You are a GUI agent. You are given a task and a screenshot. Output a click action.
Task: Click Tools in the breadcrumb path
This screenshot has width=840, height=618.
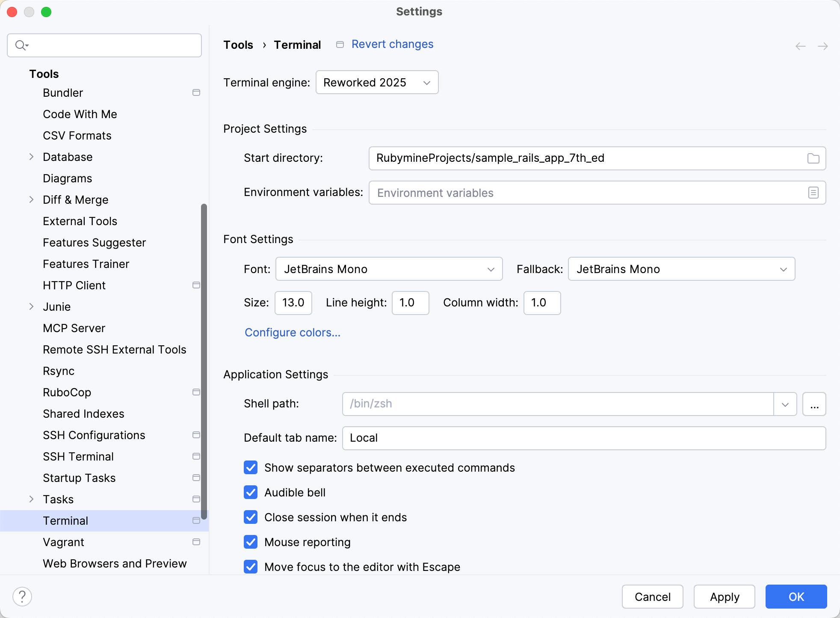(x=238, y=45)
